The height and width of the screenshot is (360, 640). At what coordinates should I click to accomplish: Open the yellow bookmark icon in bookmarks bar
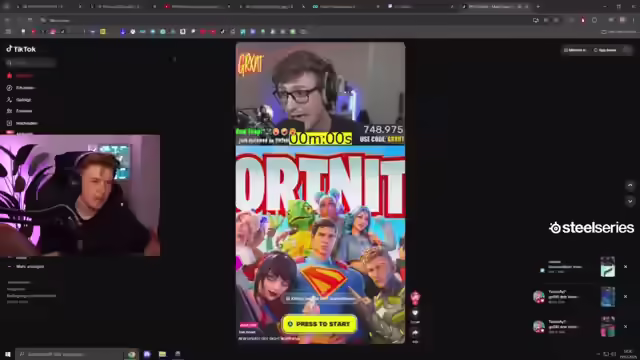(102, 31)
